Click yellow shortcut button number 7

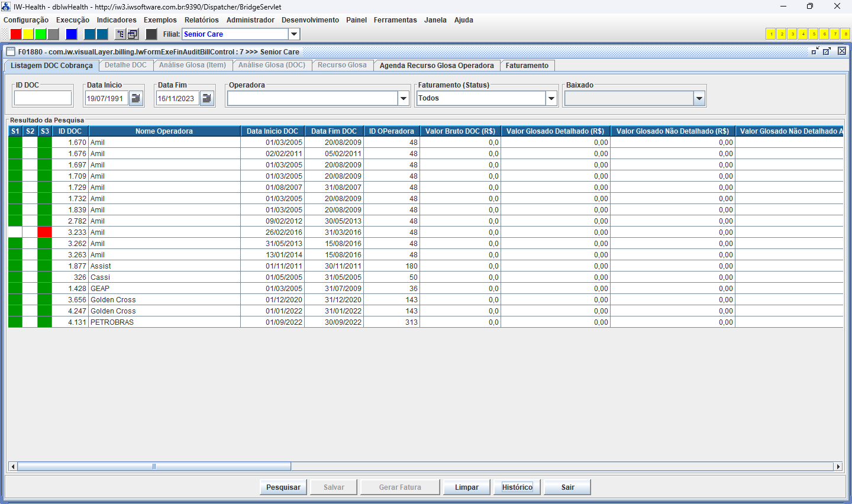pos(835,34)
